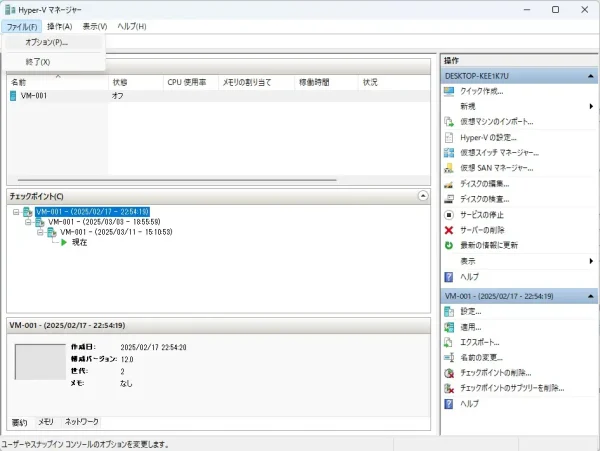Switch to the ネットワーク tab

point(82,422)
